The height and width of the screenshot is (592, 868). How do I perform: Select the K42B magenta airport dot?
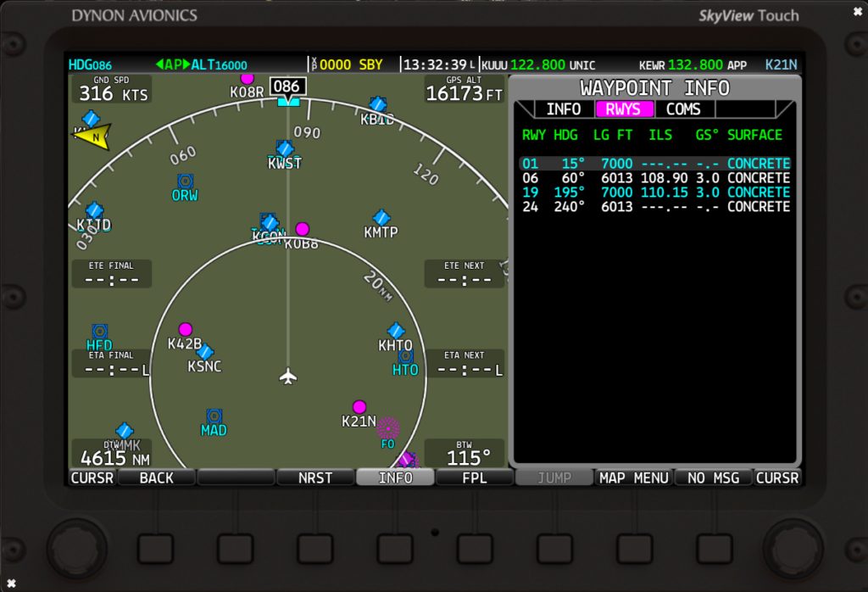185,329
